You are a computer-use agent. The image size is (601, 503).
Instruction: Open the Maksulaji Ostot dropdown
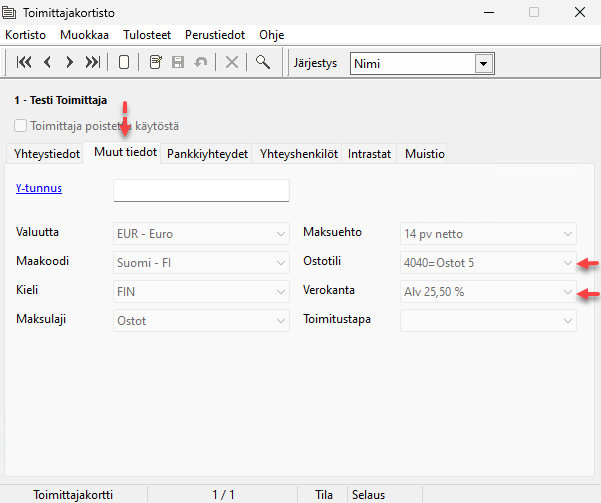201,321
